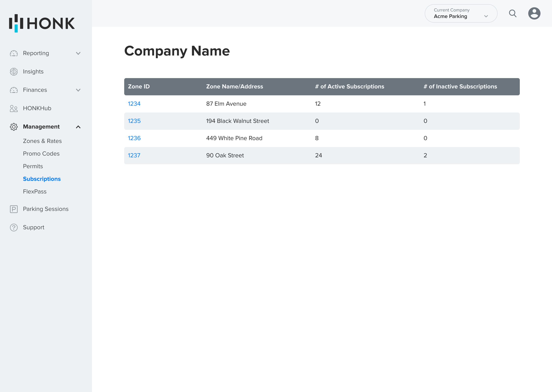
Task: Click the Support question mark icon
Action: point(14,227)
